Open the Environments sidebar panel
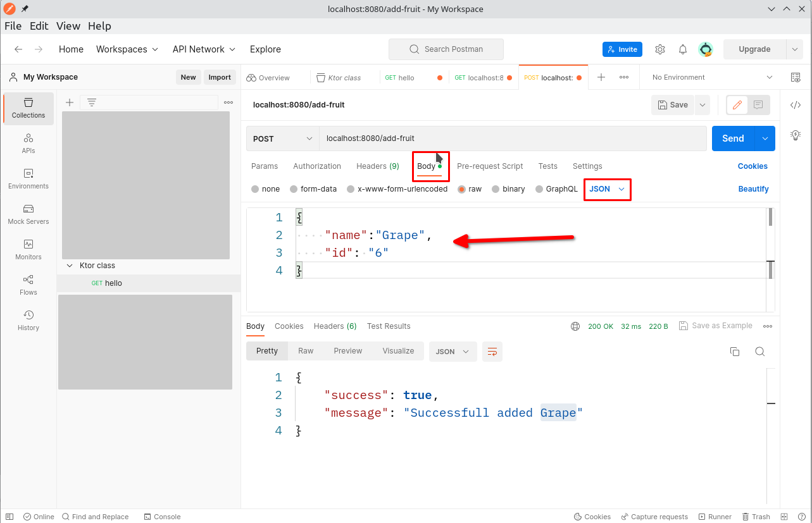The width and height of the screenshot is (812, 523). tap(28, 179)
